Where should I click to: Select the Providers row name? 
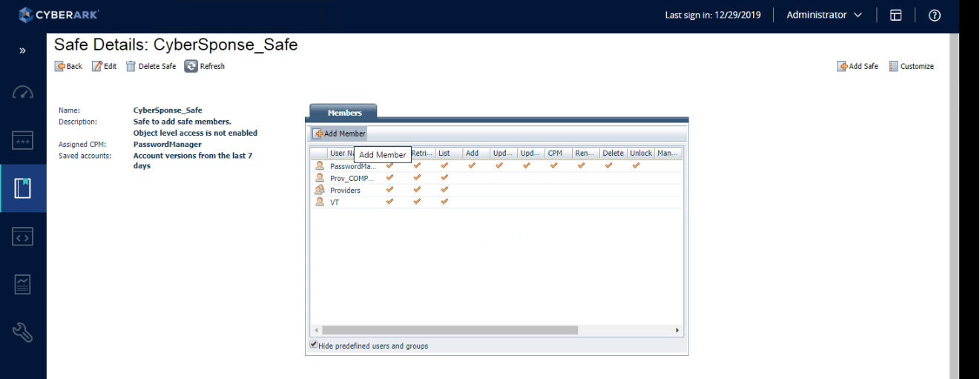345,191
